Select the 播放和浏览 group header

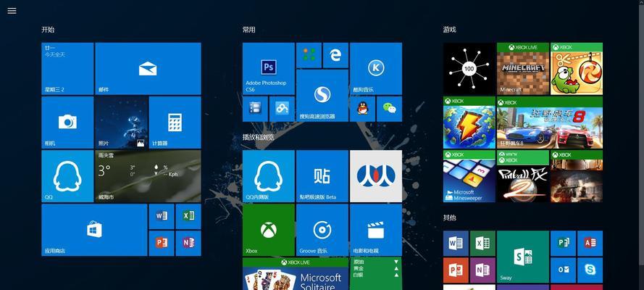(x=259, y=137)
